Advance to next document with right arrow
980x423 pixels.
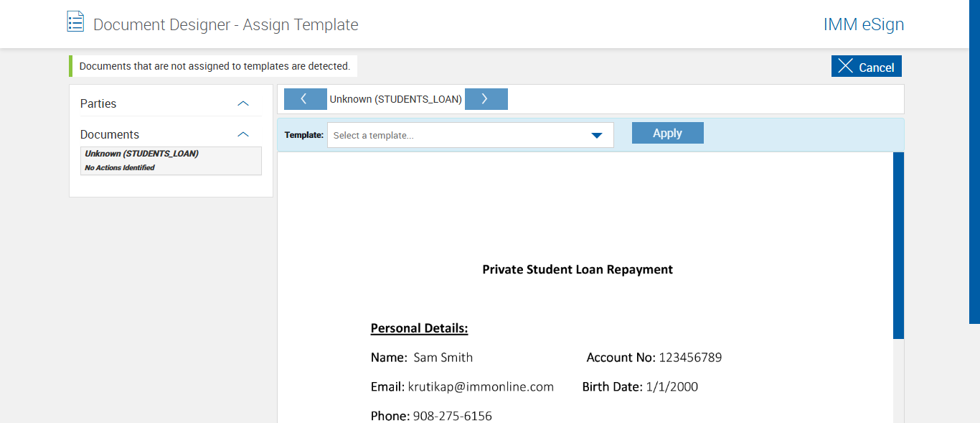486,99
